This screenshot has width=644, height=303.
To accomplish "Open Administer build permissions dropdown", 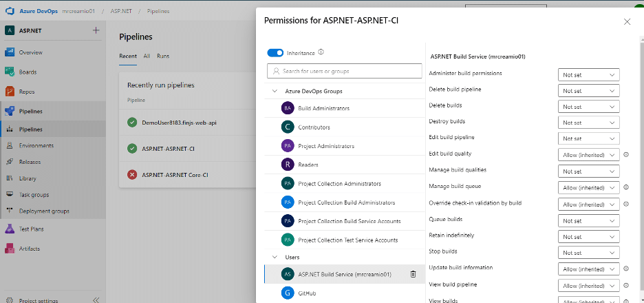I will tap(588, 75).
